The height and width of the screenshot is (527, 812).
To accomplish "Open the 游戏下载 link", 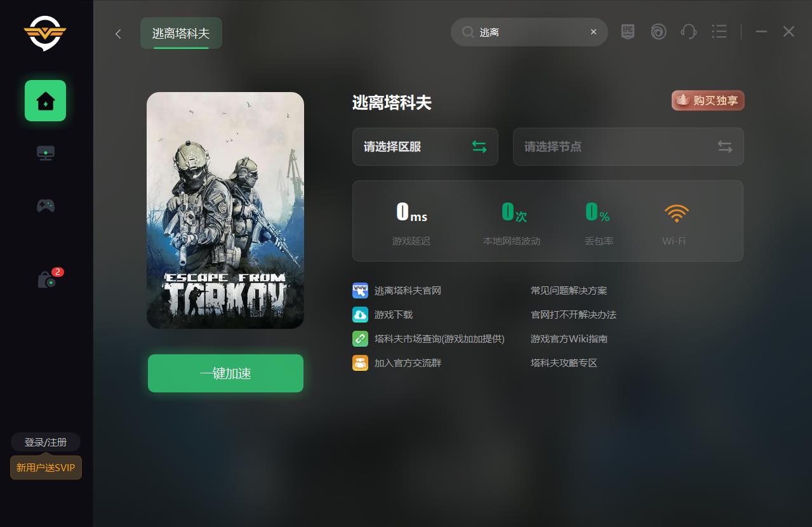I will 394,315.
